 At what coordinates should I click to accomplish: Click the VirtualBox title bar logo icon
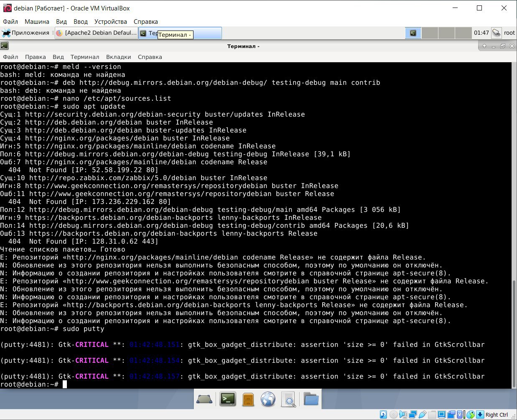tap(7, 8)
